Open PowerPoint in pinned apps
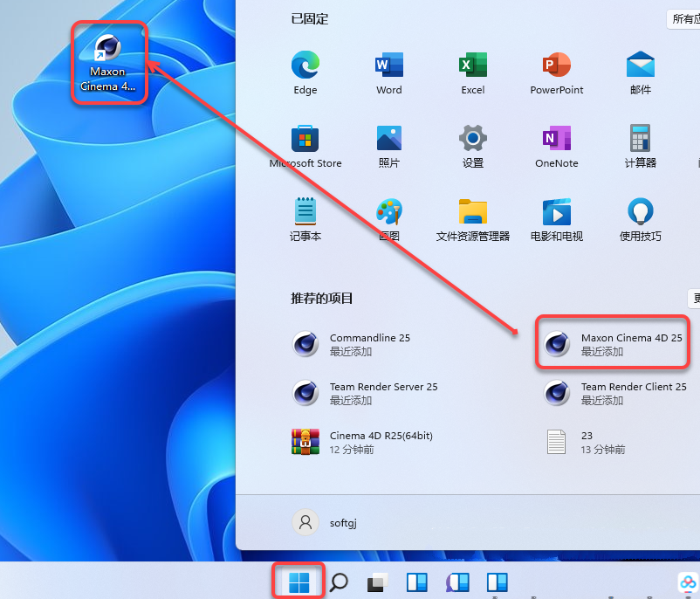Image resolution: width=700 pixels, height=599 pixels. 557,72
